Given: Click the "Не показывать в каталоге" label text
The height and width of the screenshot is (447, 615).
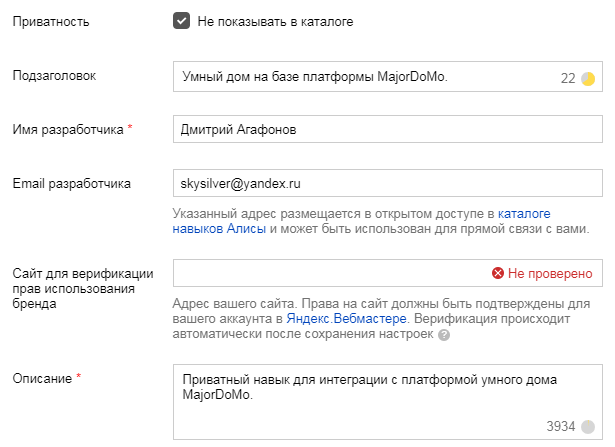Looking at the screenshot, I should (x=275, y=21).
